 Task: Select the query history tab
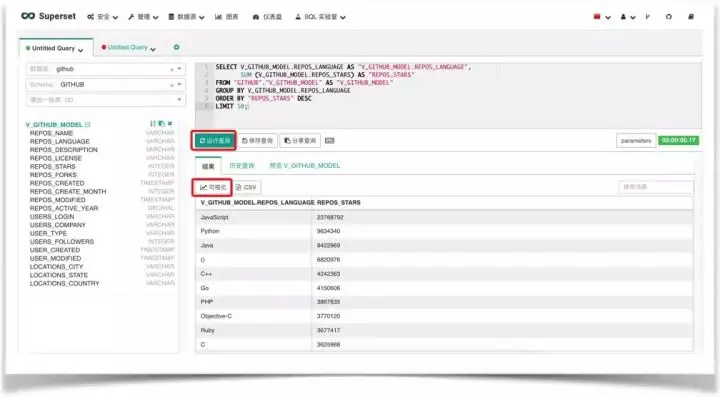pos(242,166)
